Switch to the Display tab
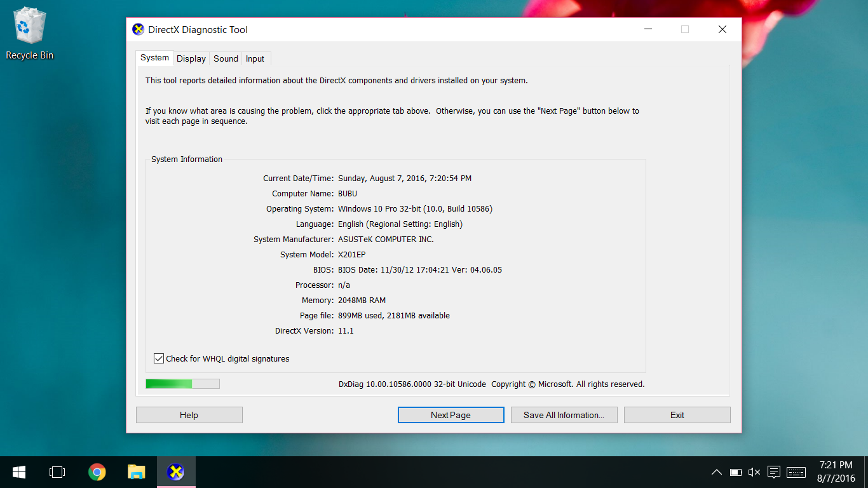 [191, 58]
